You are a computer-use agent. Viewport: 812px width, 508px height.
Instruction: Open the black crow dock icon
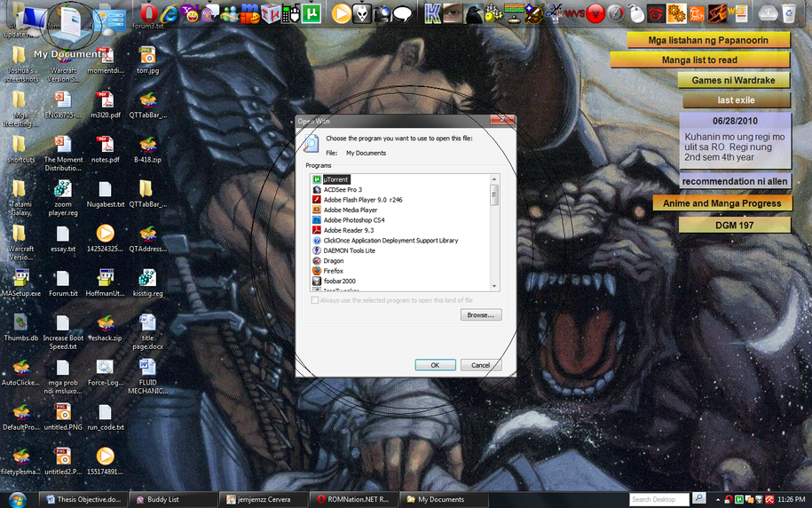coord(473,14)
